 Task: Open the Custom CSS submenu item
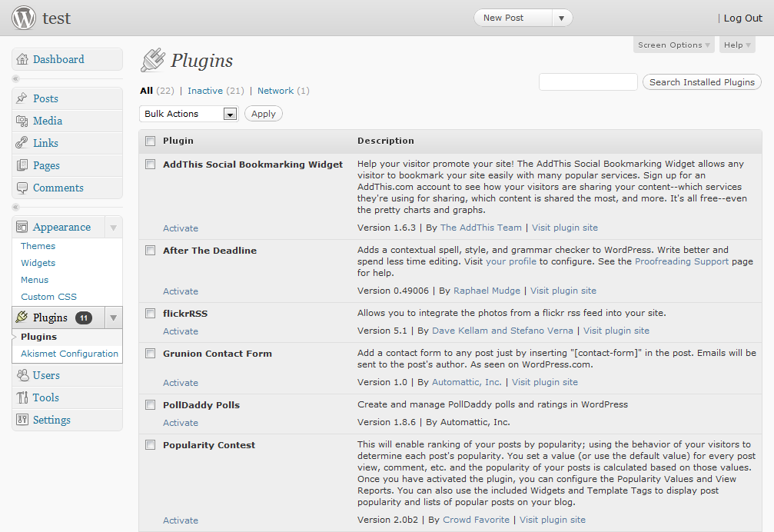(49, 297)
